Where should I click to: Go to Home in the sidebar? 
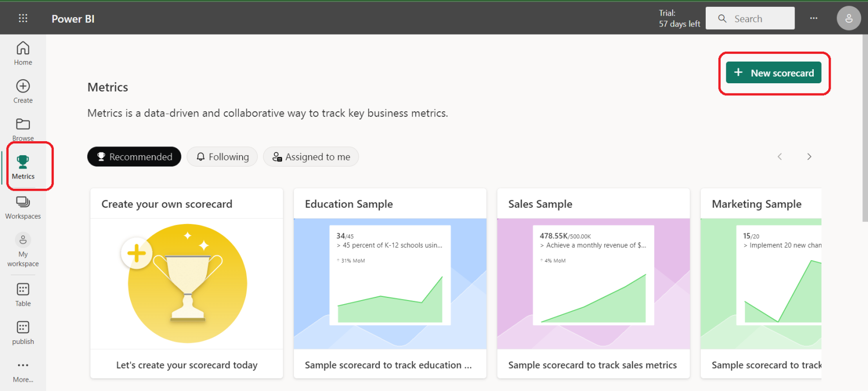tap(23, 53)
